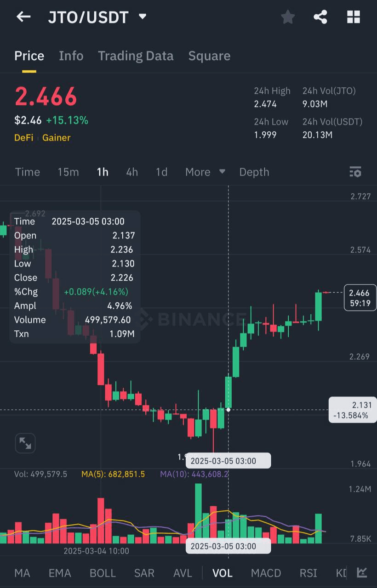377x588 pixels.
Task: Click the 24h High value 2.474
Action: point(265,104)
